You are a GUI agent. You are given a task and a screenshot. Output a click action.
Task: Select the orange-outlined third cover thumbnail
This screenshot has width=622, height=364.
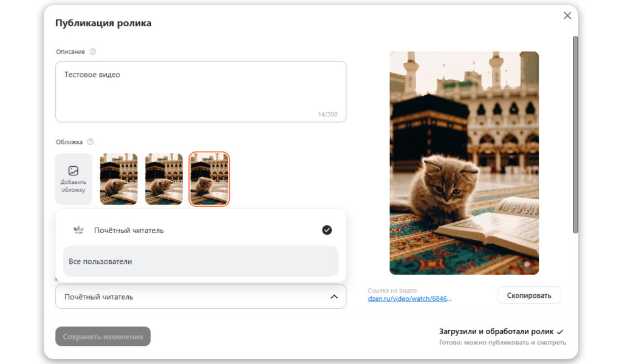click(209, 179)
